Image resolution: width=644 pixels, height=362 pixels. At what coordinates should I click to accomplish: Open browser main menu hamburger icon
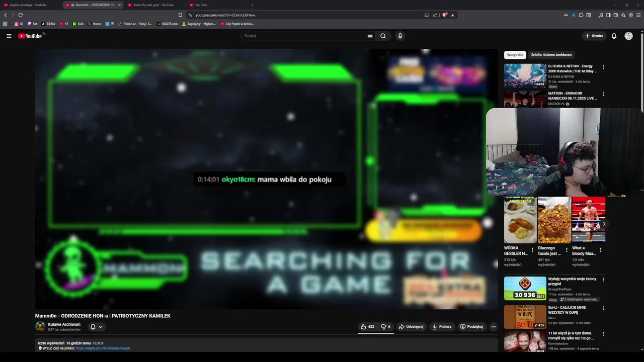(639, 15)
